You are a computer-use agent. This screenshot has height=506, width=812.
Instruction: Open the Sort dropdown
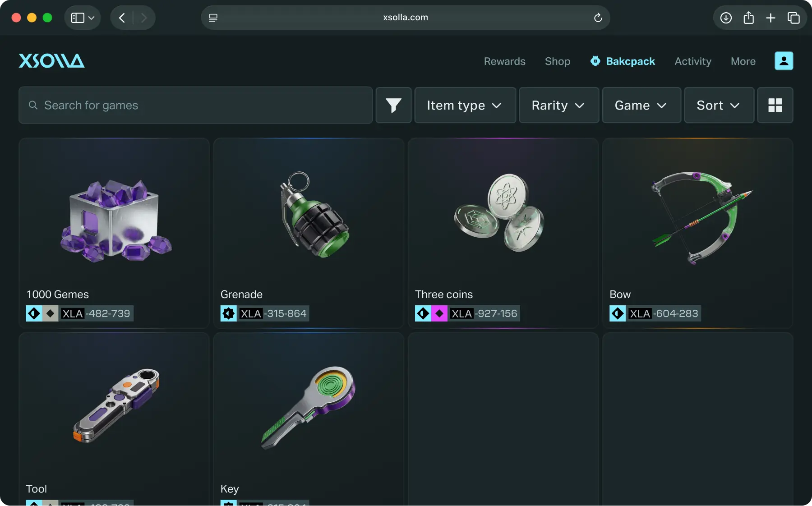[x=719, y=105]
